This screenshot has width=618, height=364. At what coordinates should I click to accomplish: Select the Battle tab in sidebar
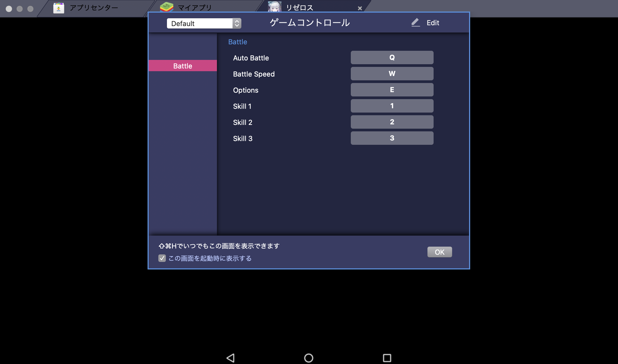coord(183,66)
